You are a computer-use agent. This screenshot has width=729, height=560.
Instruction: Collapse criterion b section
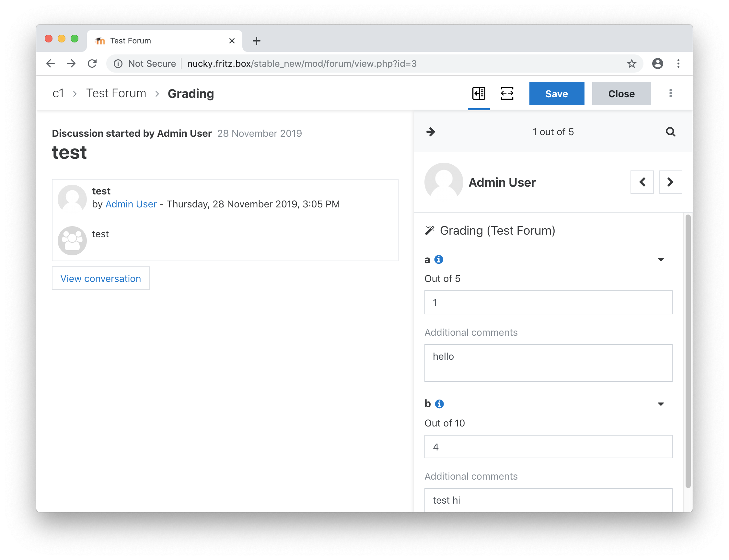tap(661, 404)
